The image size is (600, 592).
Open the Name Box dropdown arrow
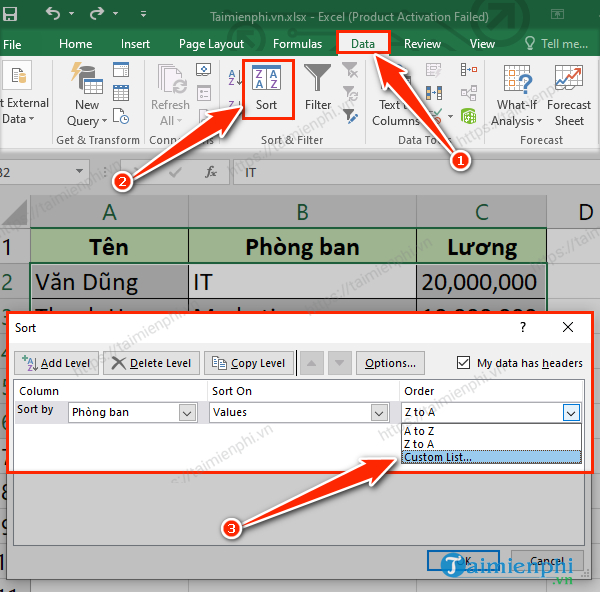click(80, 171)
